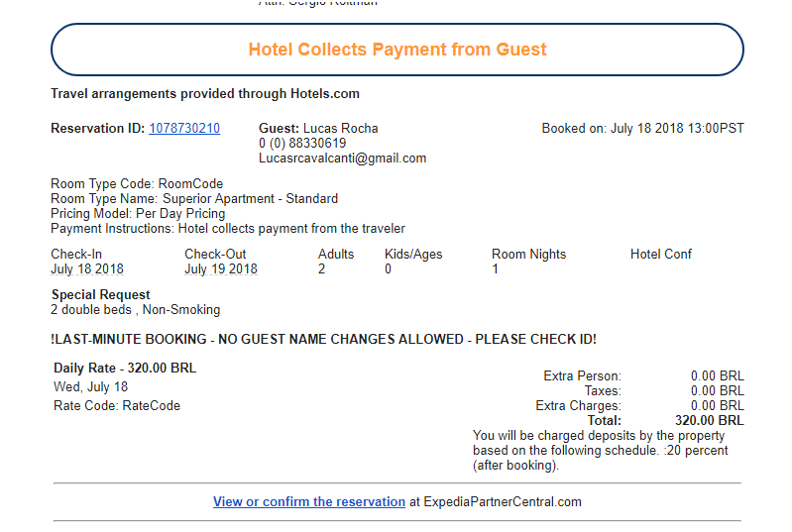Click the LAST-MINUTE BOOKING warning line
Screen dimensions: 792x532
[x=323, y=340]
